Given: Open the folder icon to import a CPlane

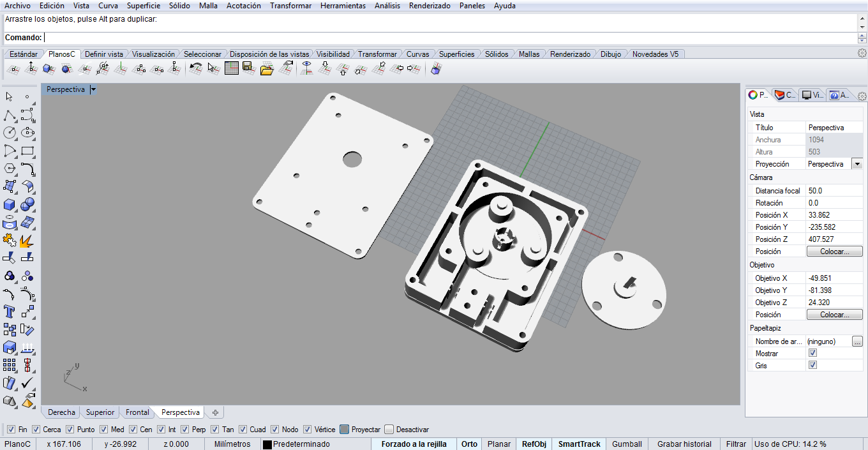Looking at the screenshot, I should pyautogui.click(x=267, y=68).
